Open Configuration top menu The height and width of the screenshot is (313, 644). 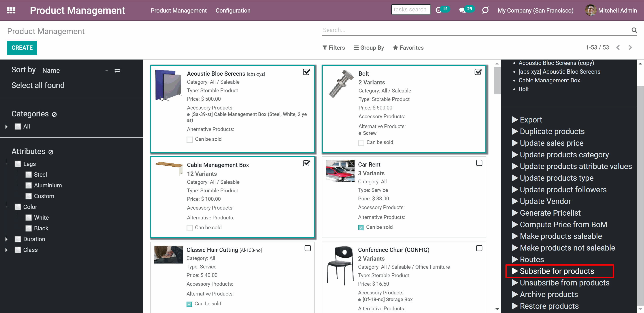pos(233,10)
